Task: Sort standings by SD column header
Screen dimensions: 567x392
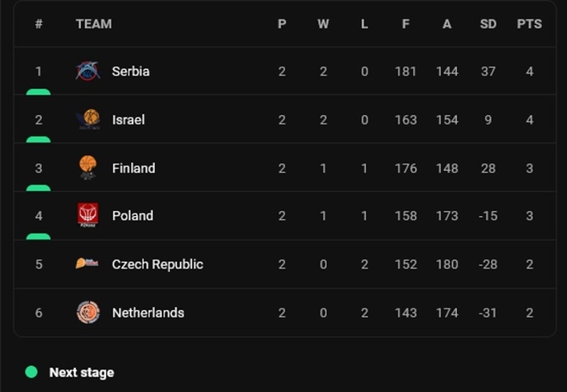Action: pyautogui.click(x=488, y=24)
